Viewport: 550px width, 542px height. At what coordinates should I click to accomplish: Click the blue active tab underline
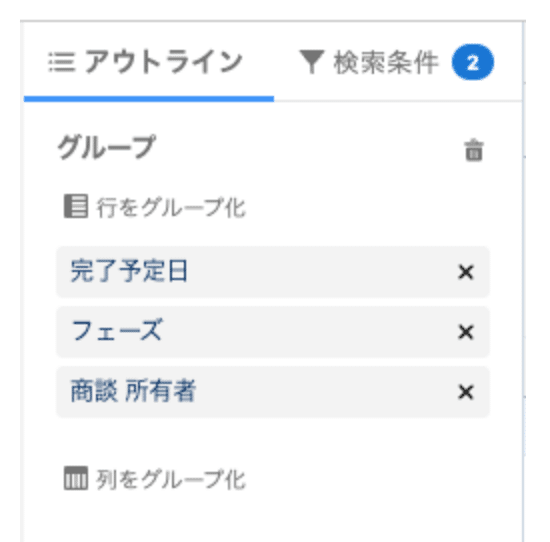[149, 99]
